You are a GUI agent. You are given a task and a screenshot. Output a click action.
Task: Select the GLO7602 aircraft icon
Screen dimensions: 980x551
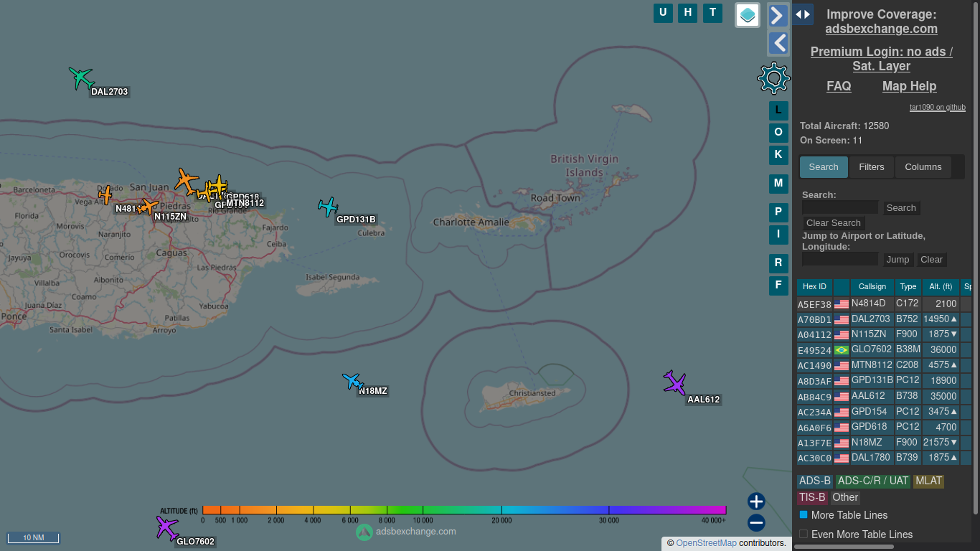167,528
